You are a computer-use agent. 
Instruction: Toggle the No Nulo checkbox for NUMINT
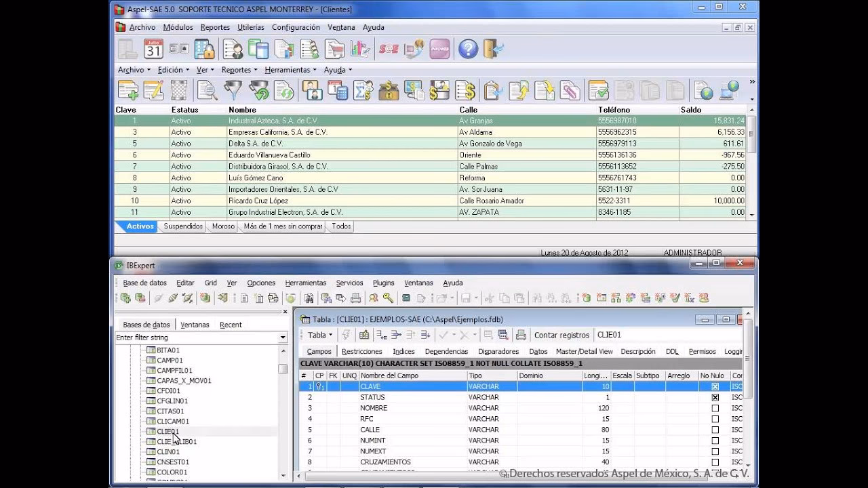[x=715, y=441]
